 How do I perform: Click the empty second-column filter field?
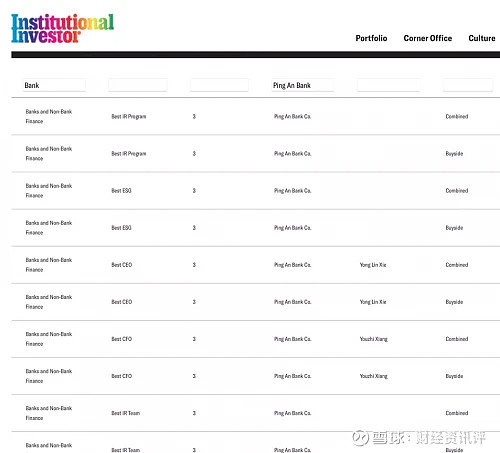[x=138, y=85]
